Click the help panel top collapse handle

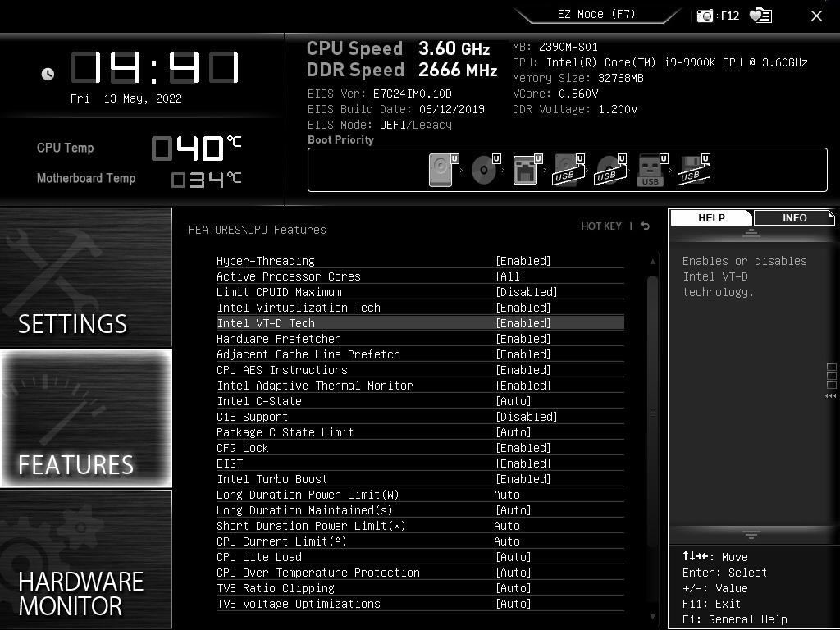tap(751, 232)
